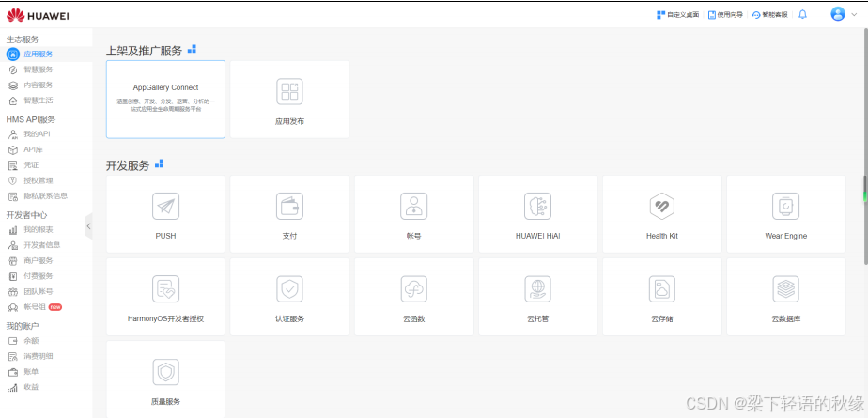Viewport: 868px width, 418px height.
Task: Open Health Kit heart icon card
Action: click(661, 214)
